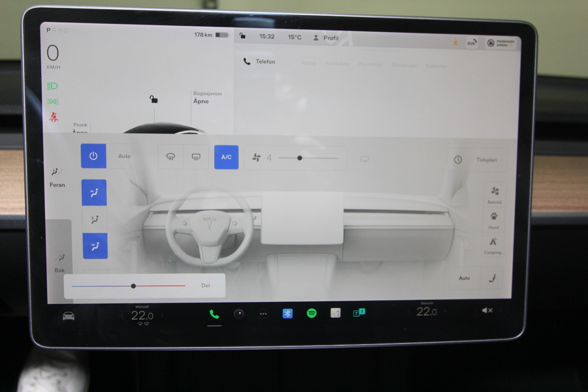Open the Meldinger messages tab

(x=404, y=65)
